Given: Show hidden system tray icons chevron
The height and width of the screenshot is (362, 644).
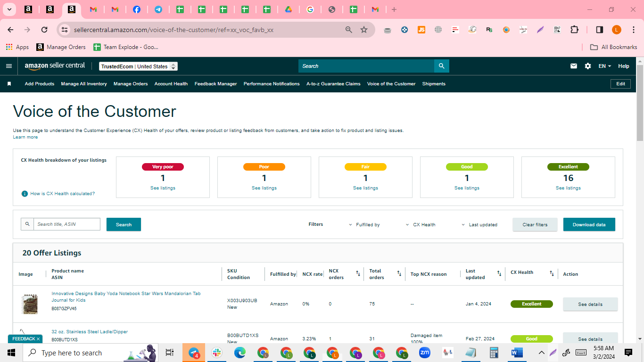Looking at the screenshot, I should click(542, 353).
